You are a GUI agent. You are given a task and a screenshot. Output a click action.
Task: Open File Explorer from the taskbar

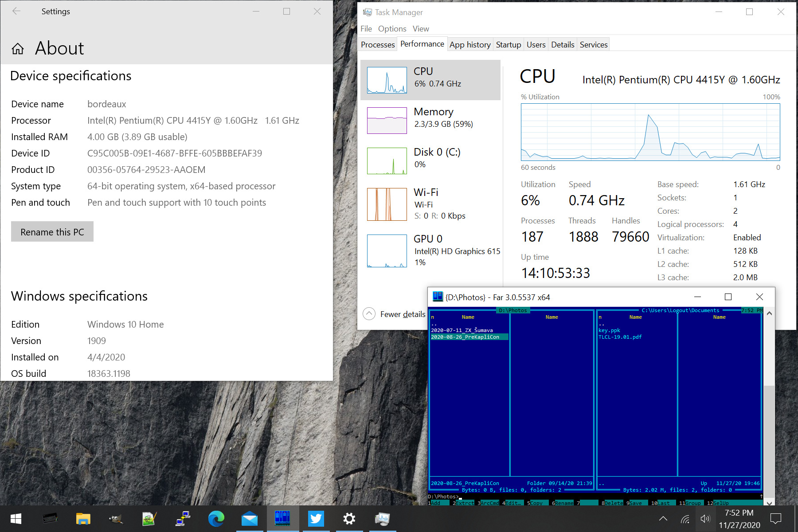point(83,519)
